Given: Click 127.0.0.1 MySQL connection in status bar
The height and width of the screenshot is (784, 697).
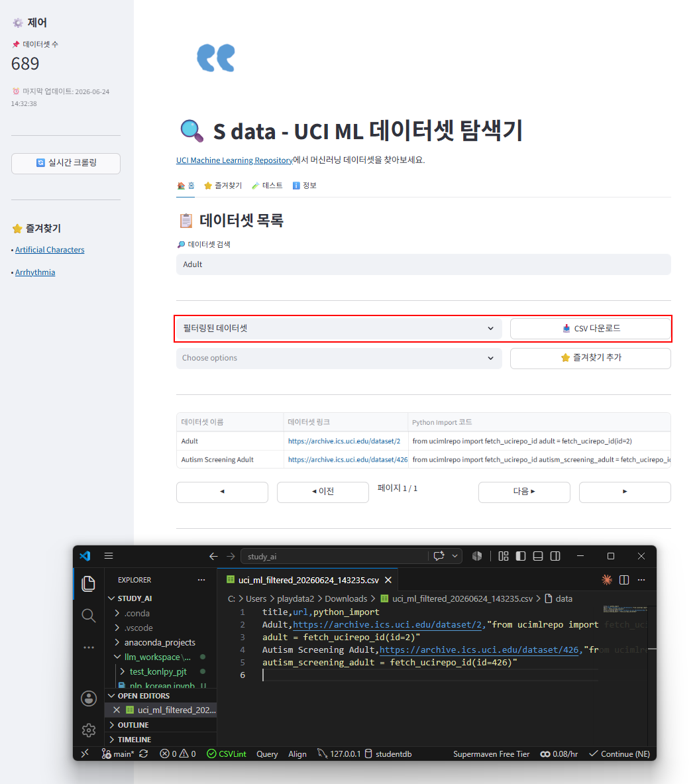Looking at the screenshot, I should tap(339, 754).
